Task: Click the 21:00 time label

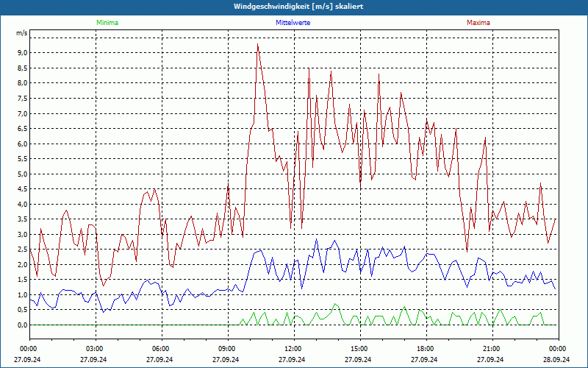Action: point(492,349)
